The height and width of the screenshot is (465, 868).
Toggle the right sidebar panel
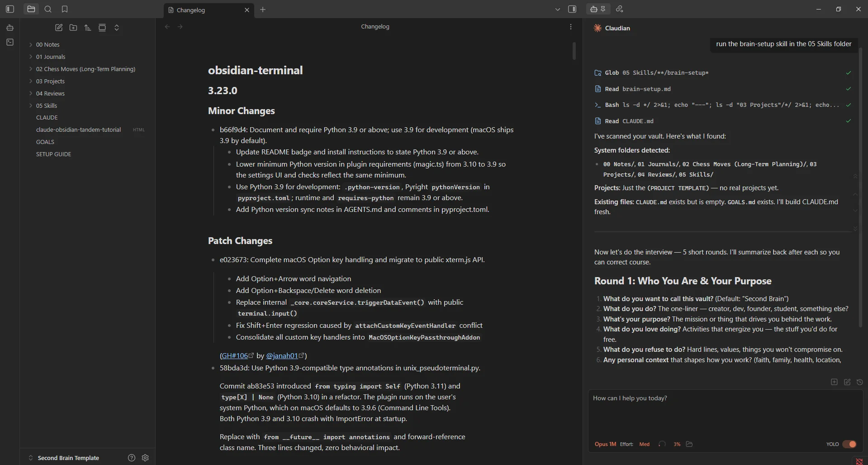[572, 9]
